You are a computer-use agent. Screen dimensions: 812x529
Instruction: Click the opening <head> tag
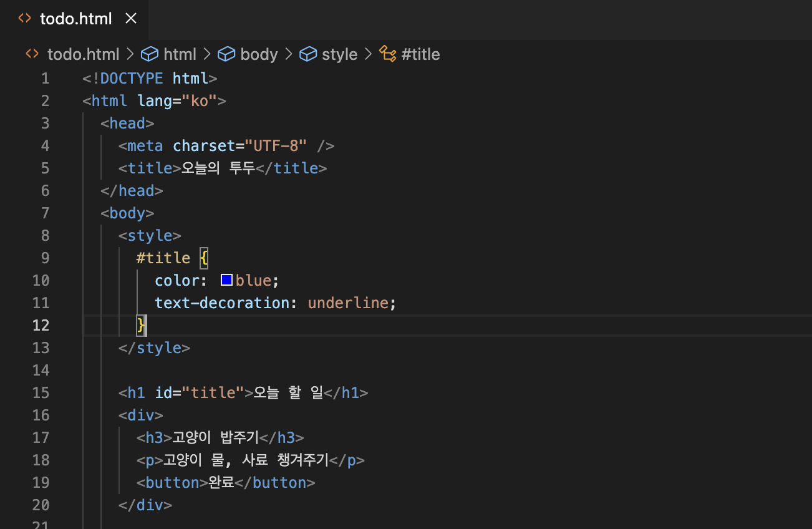tap(127, 124)
